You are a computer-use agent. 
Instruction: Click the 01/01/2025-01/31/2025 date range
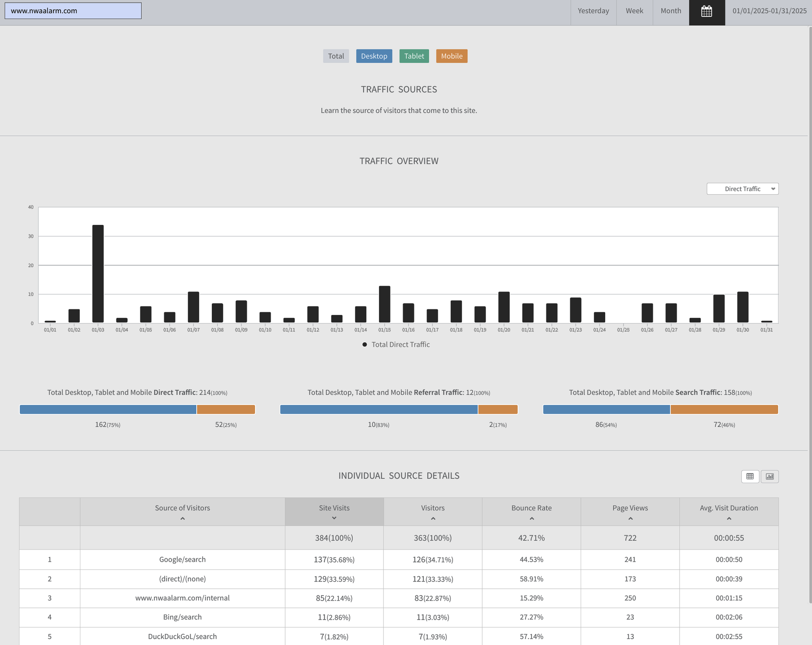tap(769, 11)
